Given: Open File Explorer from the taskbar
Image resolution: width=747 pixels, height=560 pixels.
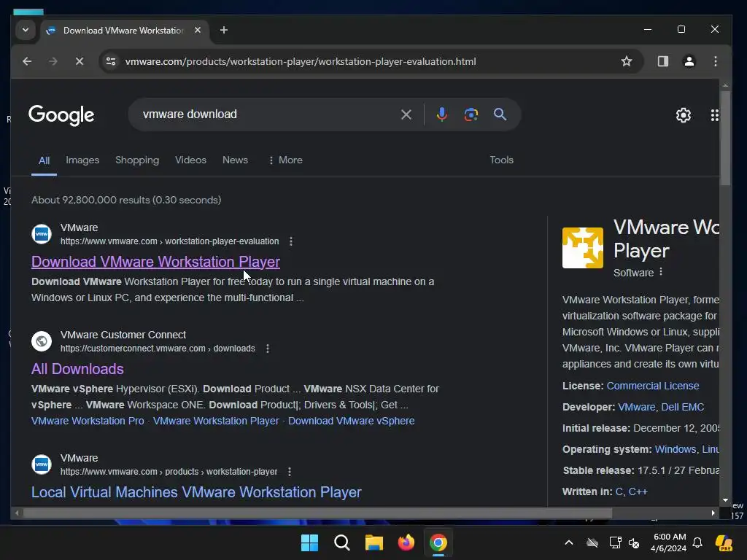Looking at the screenshot, I should point(374,542).
